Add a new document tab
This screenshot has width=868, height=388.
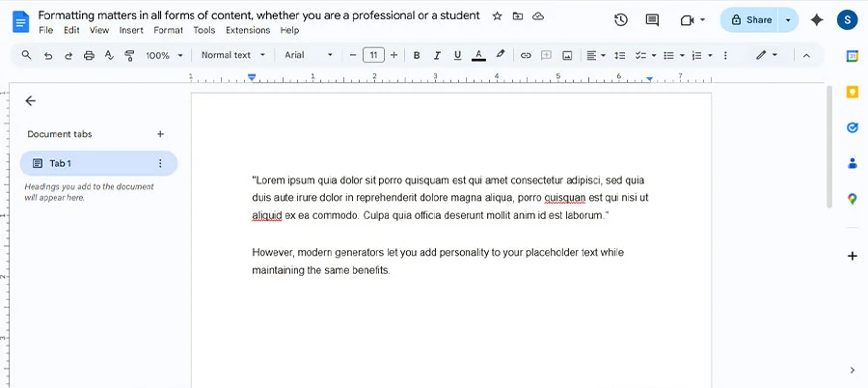[160, 134]
